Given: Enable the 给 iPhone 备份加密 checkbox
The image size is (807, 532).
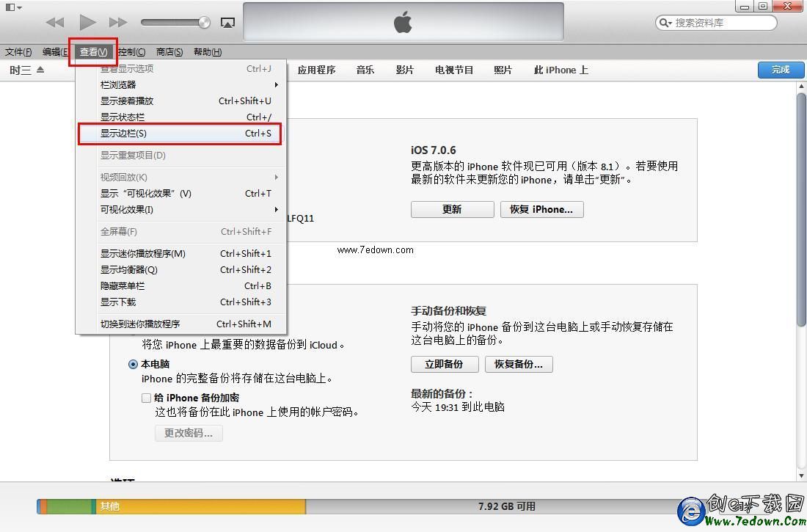Looking at the screenshot, I should pyautogui.click(x=146, y=398).
